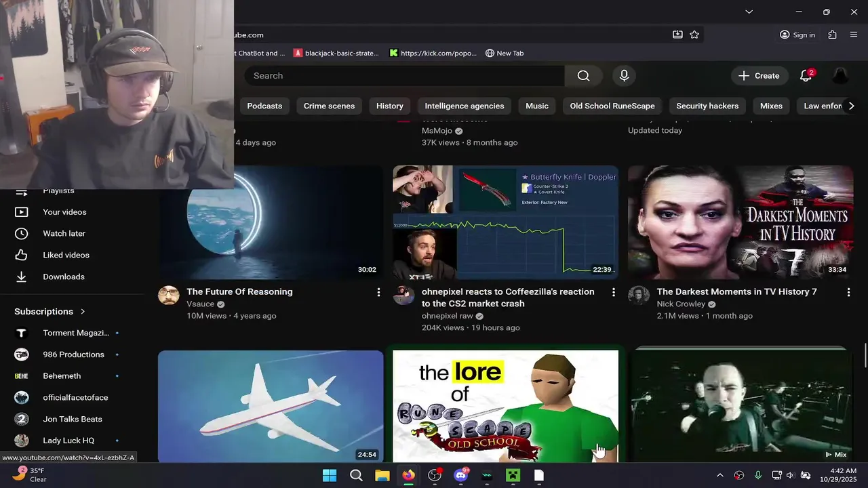Open the tab list dropdown arrow
The image size is (868, 488).
749,12
